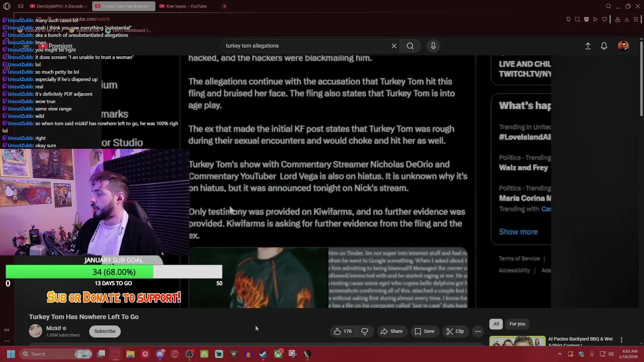Viewport: 644px width, 362px height.
Task: Switch to DarkSydePhil: A Decade tab
Action: (59, 6)
